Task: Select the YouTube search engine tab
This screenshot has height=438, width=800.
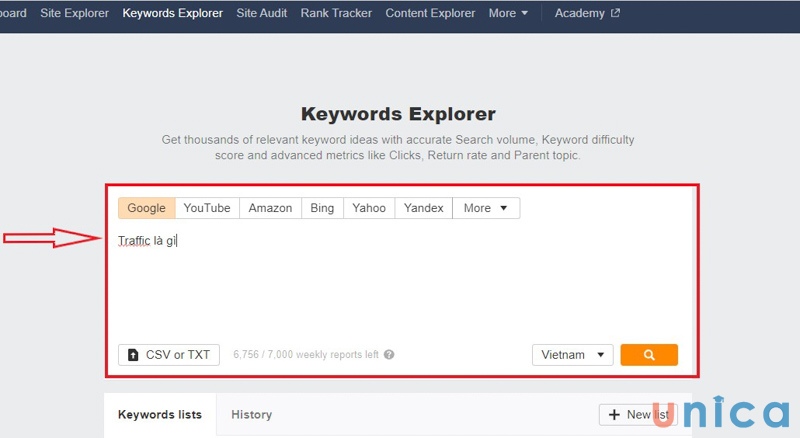Action: (x=207, y=208)
